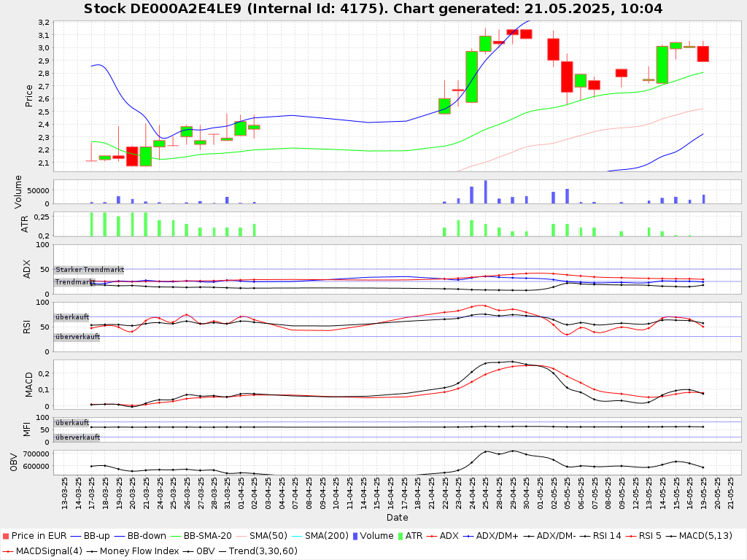Click the "Volume" y-axis title

(x=18, y=192)
